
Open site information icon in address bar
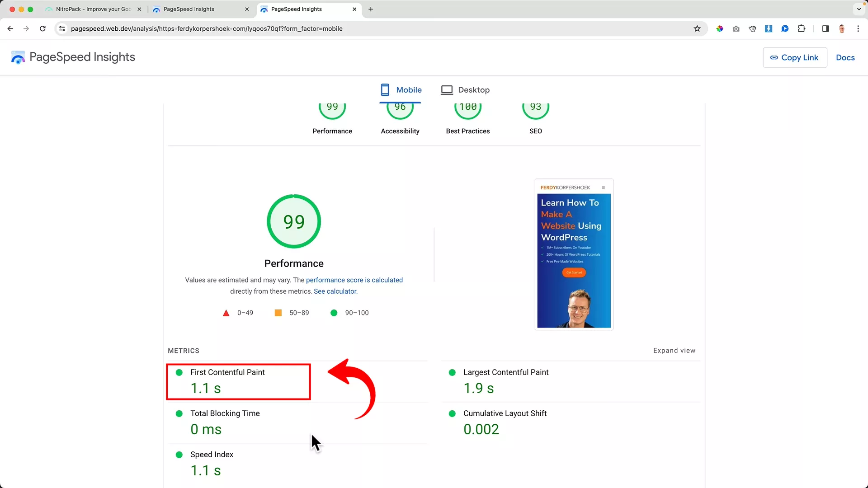tap(62, 28)
